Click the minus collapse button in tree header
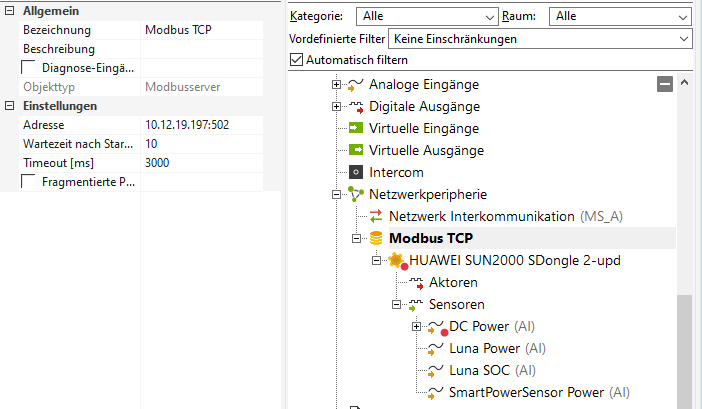Screen dimensions: 702x409 click(x=665, y=85)
